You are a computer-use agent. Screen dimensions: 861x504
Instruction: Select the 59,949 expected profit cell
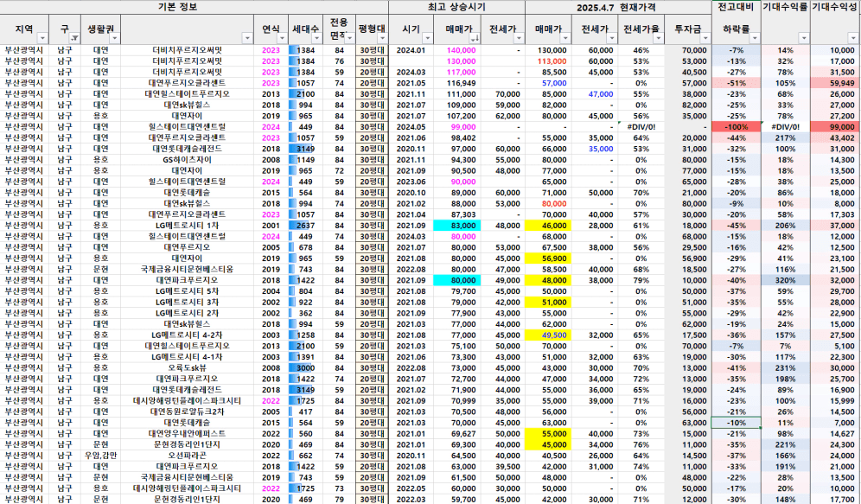click(836, 83)
